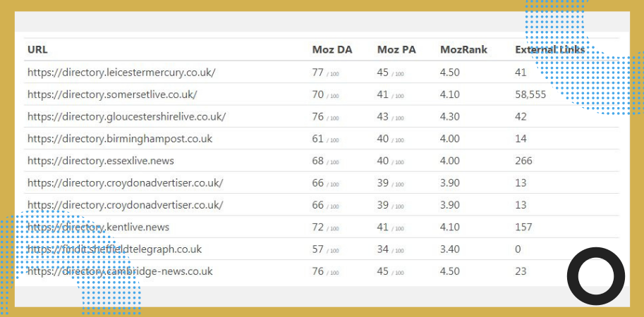Open the directory.kentlive.news URL
644x317 pixels.
[x=98, y=228]
